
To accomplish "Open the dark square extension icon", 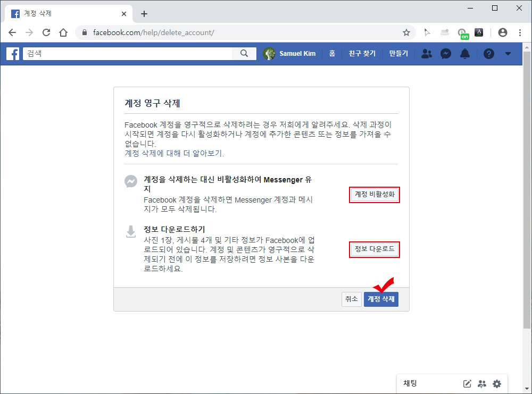I will click(x=479, y=32).
